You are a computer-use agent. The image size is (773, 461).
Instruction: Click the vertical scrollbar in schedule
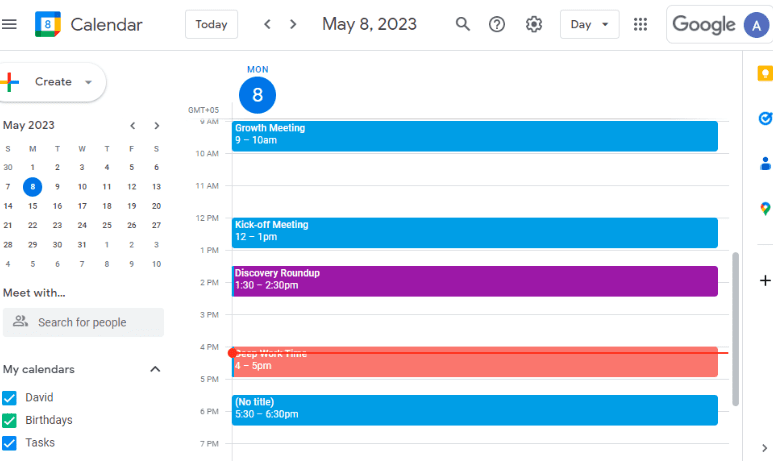click(x=736, y=329)
